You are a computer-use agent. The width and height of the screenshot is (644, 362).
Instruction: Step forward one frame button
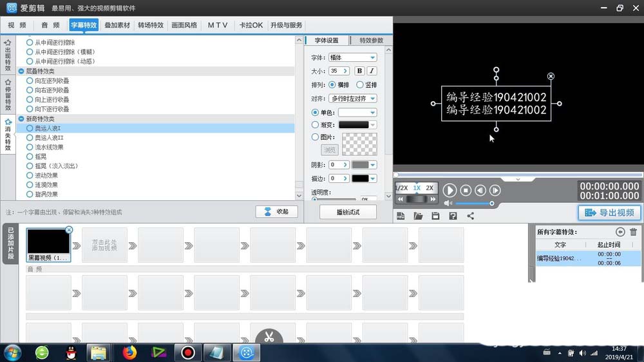coord(495,190)
